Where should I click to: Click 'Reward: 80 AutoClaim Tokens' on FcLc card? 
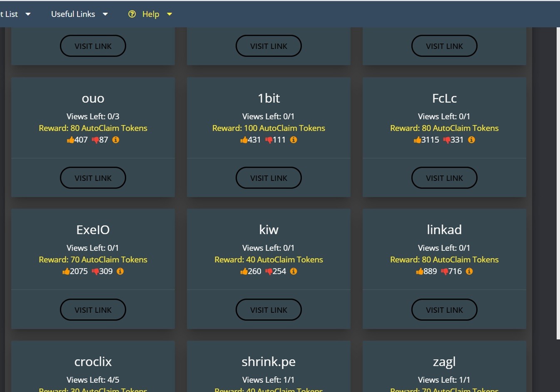(444, 128)
